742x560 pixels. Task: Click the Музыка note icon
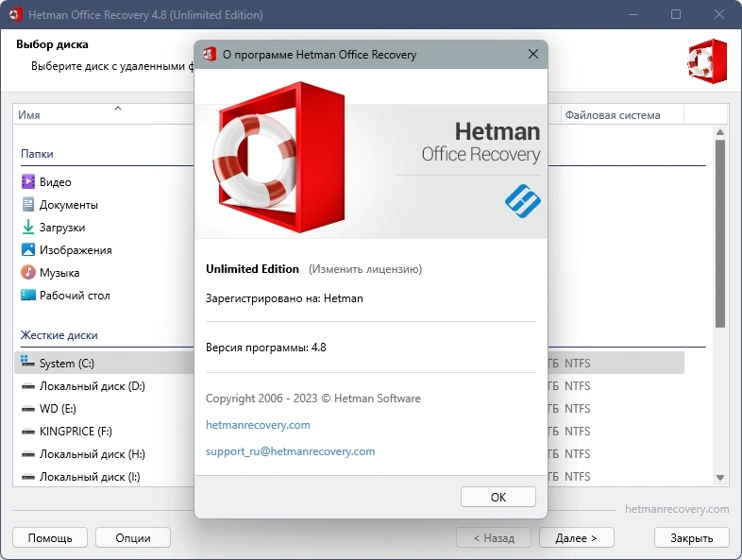point(28,272)
